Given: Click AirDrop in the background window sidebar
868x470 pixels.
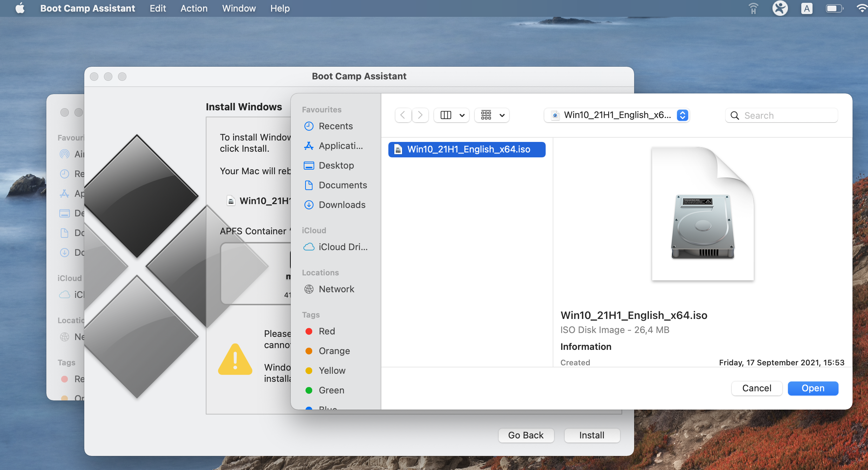Looking at the screenshot, I should pos(72,154).
